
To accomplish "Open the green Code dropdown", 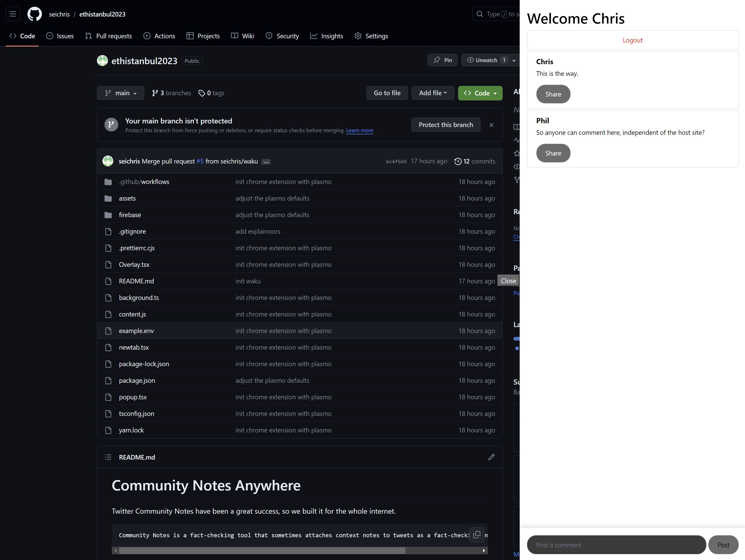I will pyautogui.click(x=480, y=93).
